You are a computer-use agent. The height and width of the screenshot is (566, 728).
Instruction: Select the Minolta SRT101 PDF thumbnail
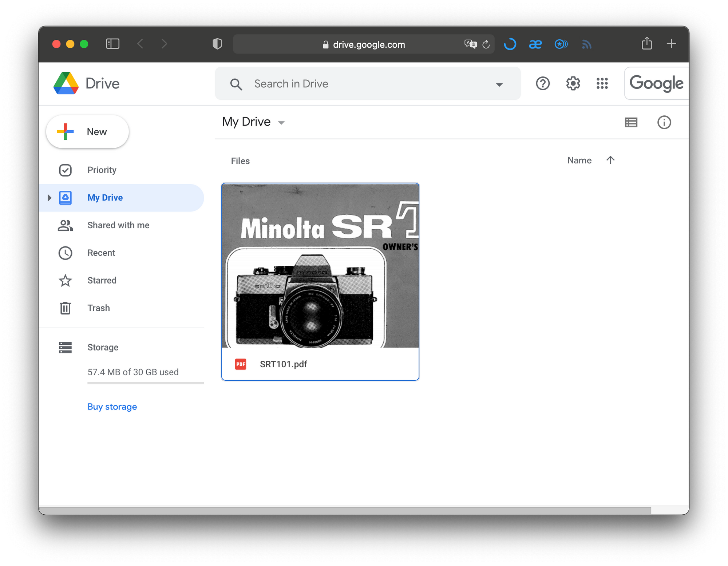tap(320, 265)
